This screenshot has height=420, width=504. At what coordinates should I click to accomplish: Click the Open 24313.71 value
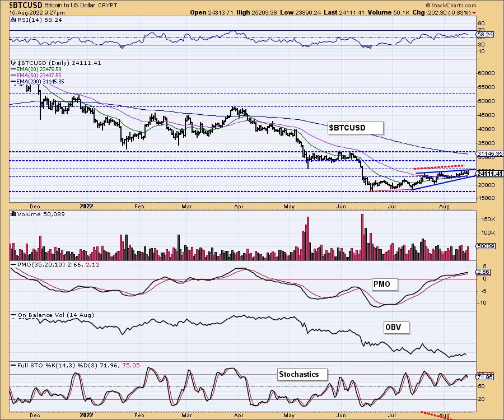click(x=212, y=12)
